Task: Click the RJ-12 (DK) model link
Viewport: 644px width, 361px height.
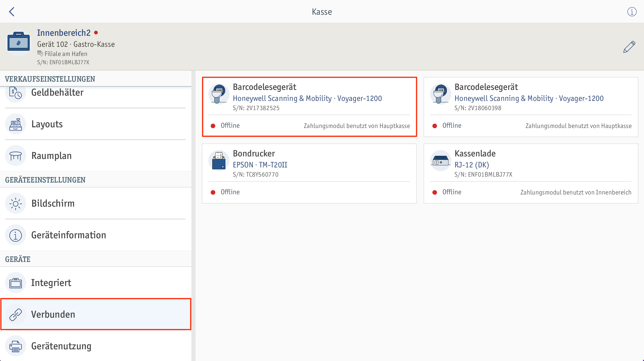Action: coord(471,165)
